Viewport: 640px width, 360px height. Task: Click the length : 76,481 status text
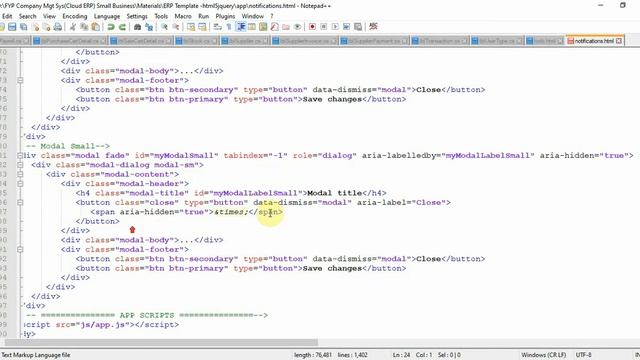[x=313, y=355]
